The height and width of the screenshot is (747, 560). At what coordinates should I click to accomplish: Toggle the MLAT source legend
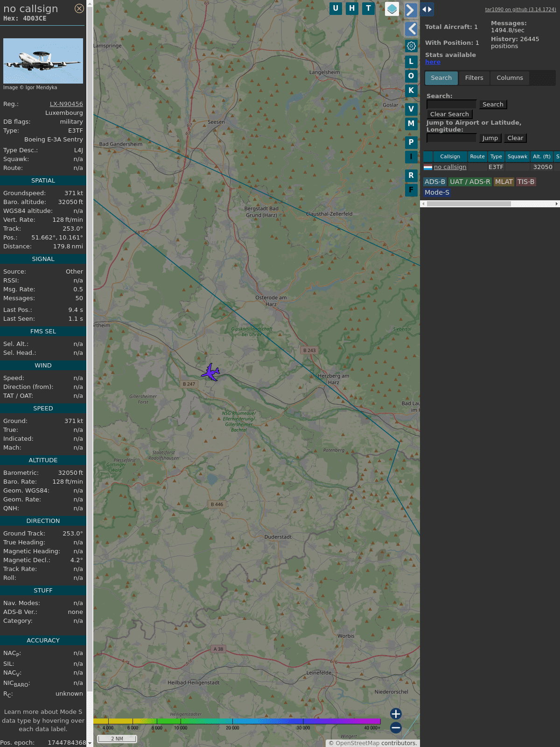(x=504, y=182)
